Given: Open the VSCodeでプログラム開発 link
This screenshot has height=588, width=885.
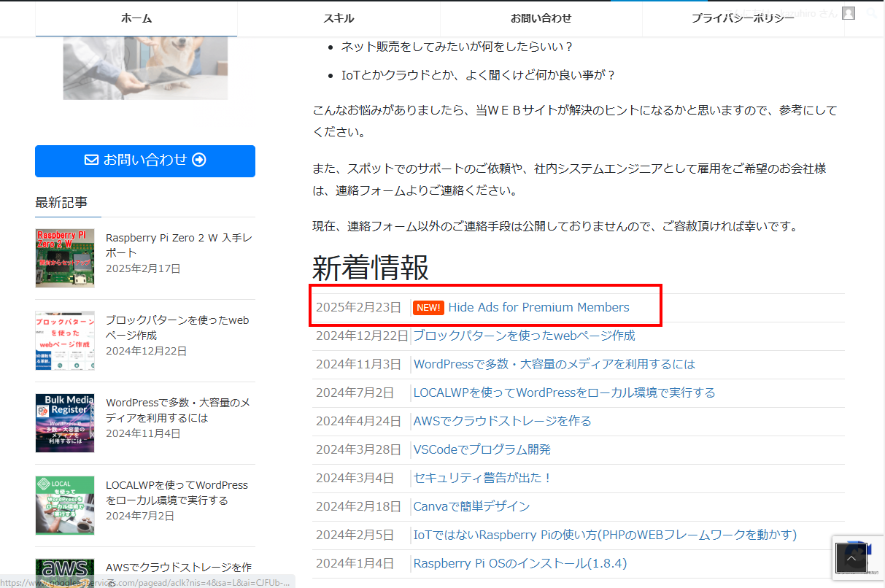Looking at the screenshot, I should pos(482,449).
